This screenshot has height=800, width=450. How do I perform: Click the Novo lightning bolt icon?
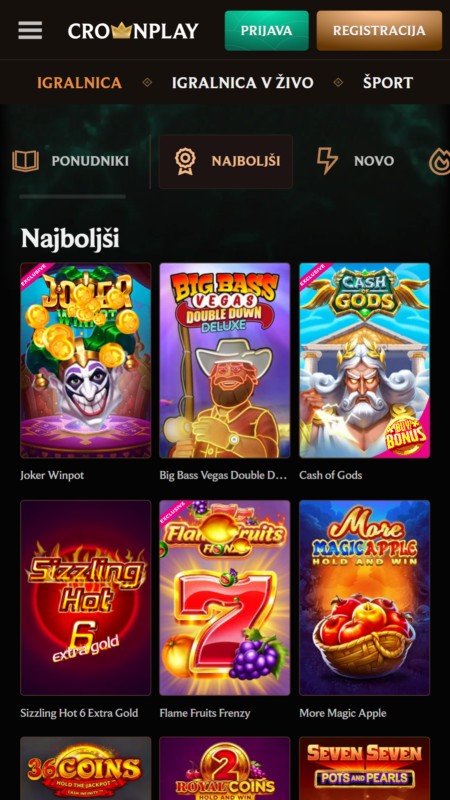point(327,161)
